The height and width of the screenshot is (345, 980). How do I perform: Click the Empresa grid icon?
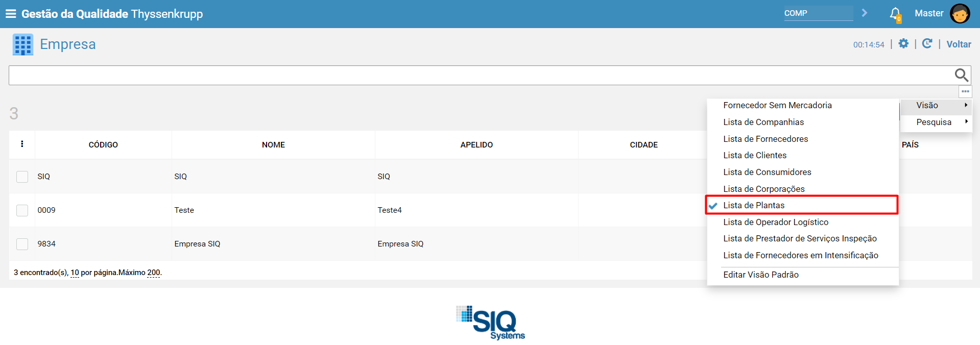coord(23,44)
